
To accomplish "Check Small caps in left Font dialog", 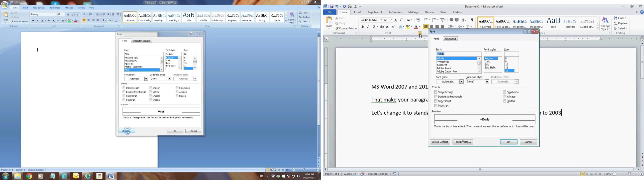I will (177, 88).
